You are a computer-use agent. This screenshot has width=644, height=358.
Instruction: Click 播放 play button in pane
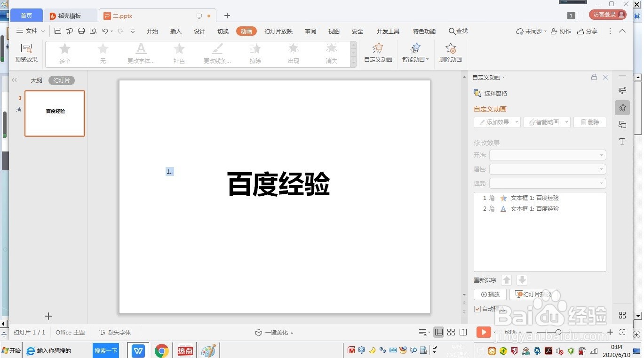point(490,294)
